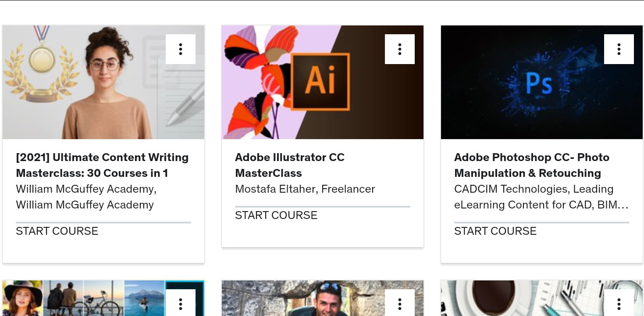The width and height of the screenshot is (644, 316).
Task: Start course under Adobe Photoshop CC card
Action: (495, 231)
